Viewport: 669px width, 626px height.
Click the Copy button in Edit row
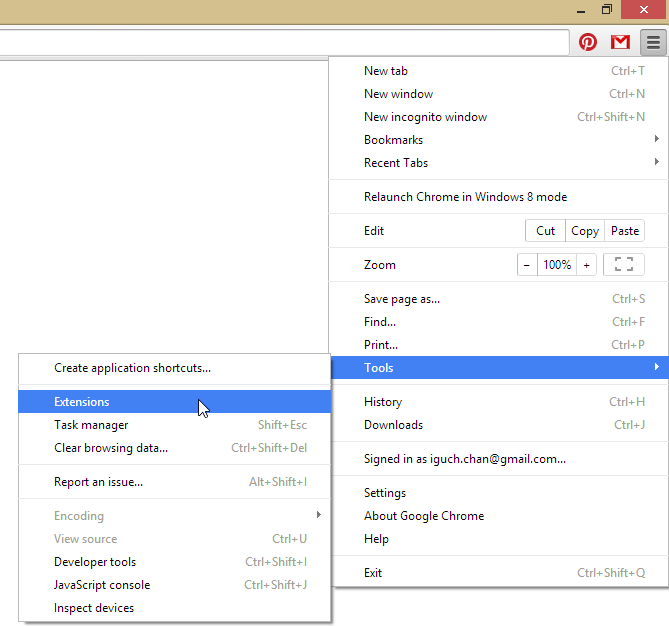(585, 231)
